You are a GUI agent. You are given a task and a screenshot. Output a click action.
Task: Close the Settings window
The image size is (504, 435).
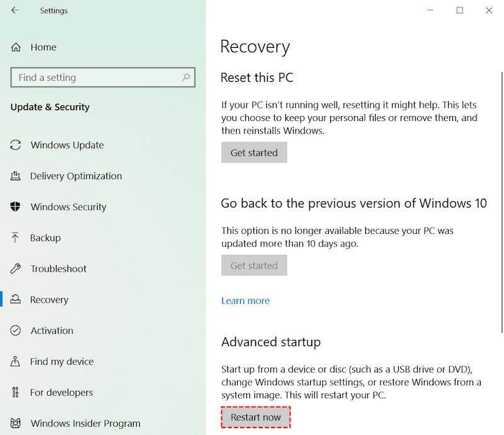[489, 10]
